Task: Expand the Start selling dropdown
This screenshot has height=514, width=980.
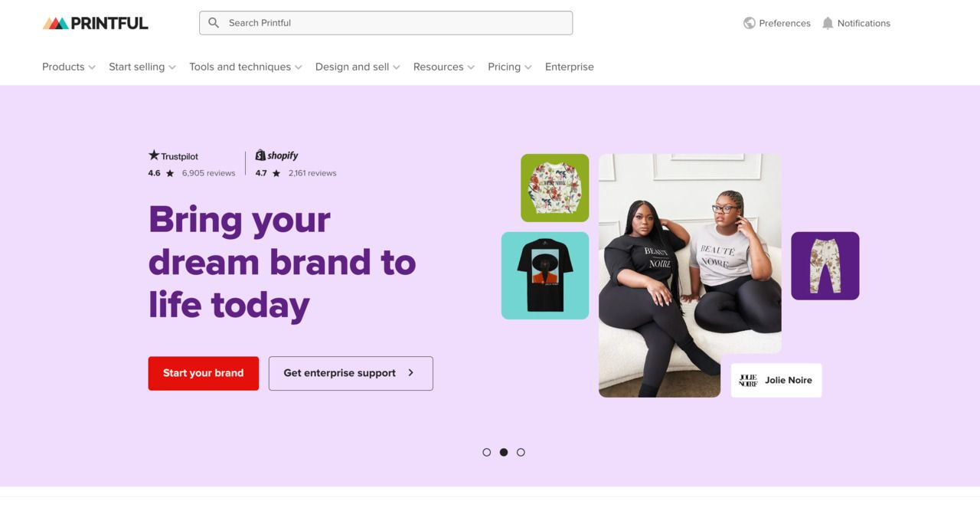Action: point(142,67)
